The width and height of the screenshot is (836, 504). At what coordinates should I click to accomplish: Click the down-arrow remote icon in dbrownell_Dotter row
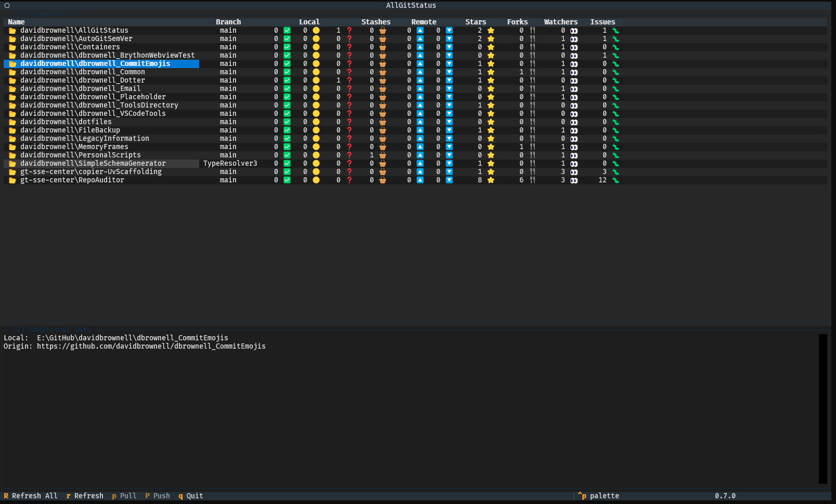(449, 81)
